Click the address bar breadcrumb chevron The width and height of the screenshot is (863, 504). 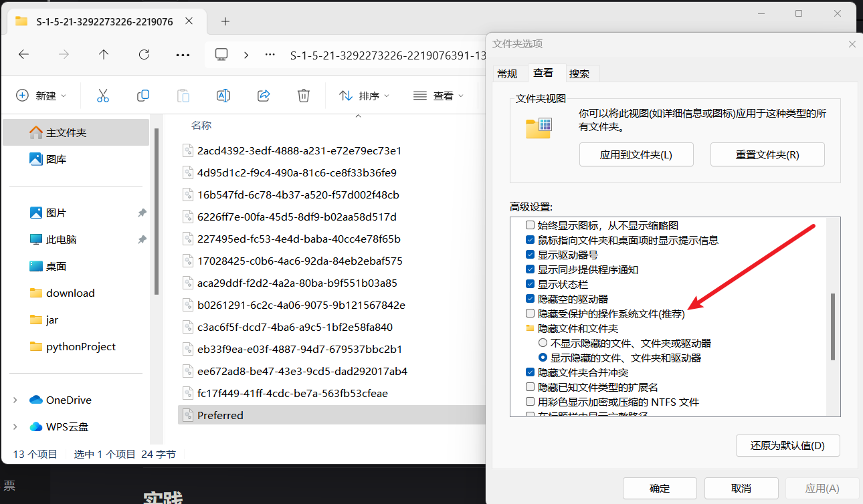coord(246,55)
